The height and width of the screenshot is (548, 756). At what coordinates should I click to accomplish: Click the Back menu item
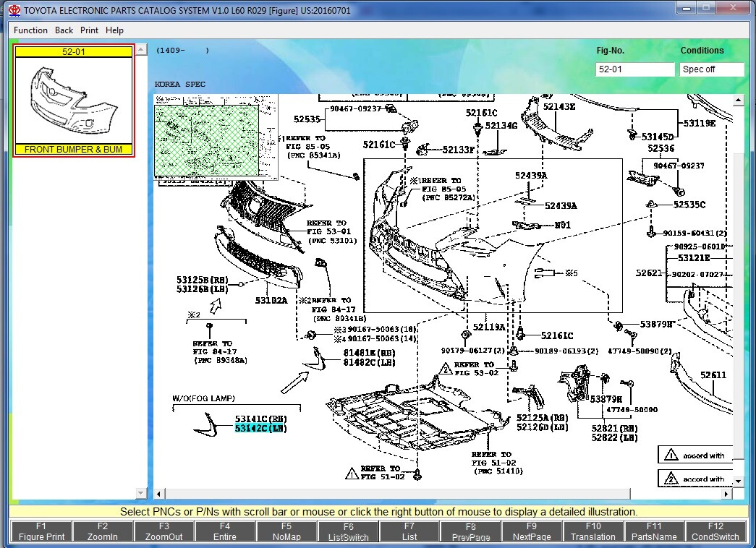pos(64,30)
